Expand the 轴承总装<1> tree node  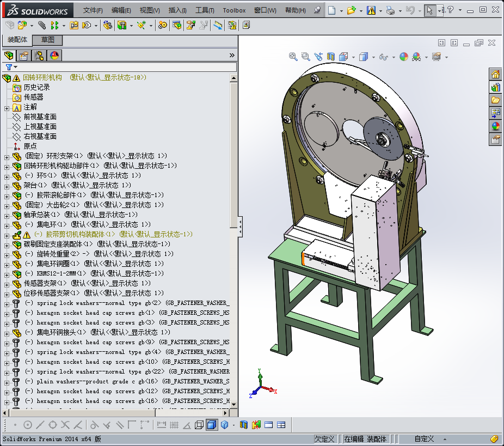click(x=7, y=216)
